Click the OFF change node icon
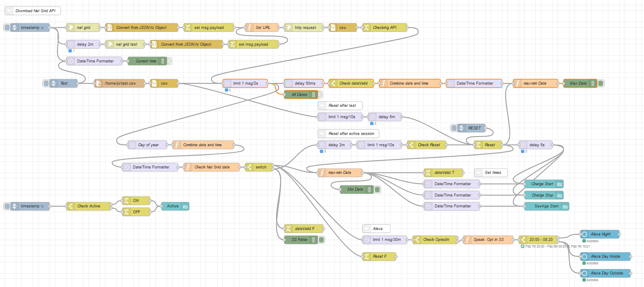 (x=127, y=212)
